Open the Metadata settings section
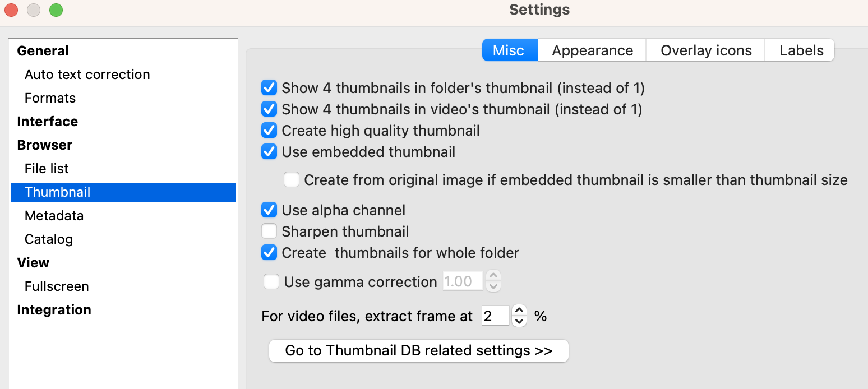868x389 pixels. (54, 216)
